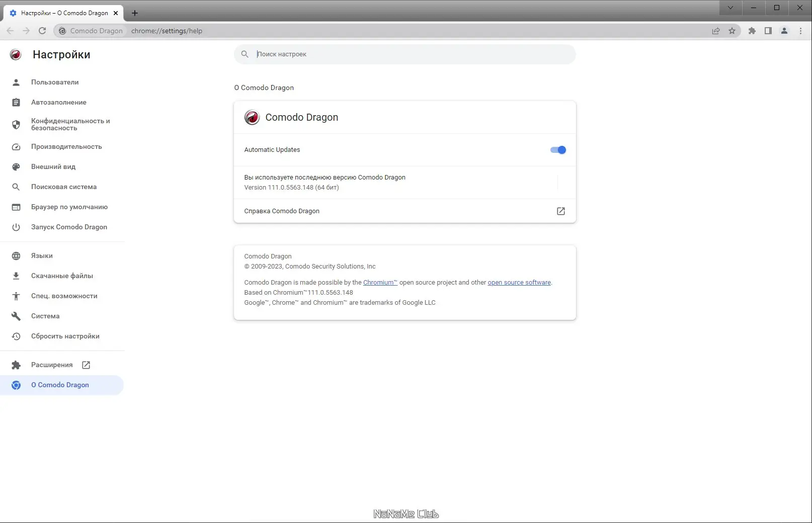Open the Chromium project link
The width and height of the screenshot is (812, 523).
380,283
